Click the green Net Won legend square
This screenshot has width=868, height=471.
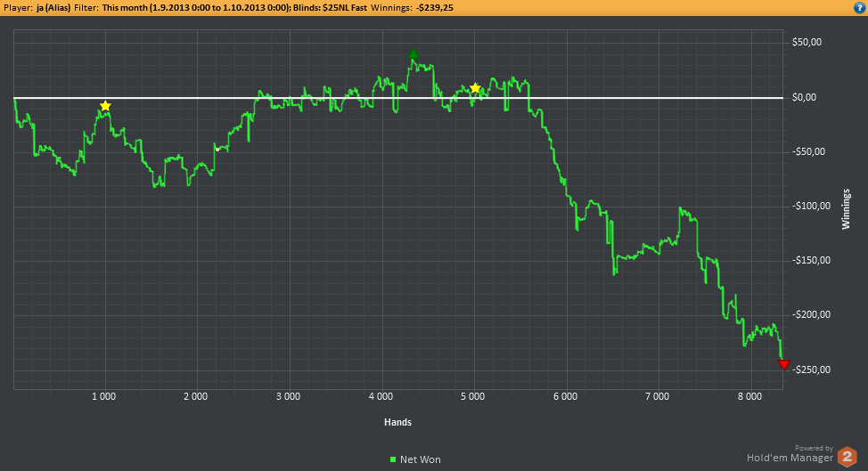tap(393, 459)
